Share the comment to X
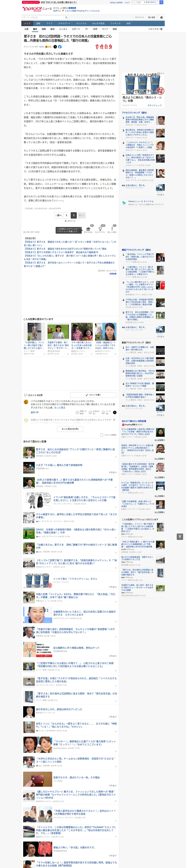The width and height of the screenshot is (186, 868). click(x=115, y=412)
